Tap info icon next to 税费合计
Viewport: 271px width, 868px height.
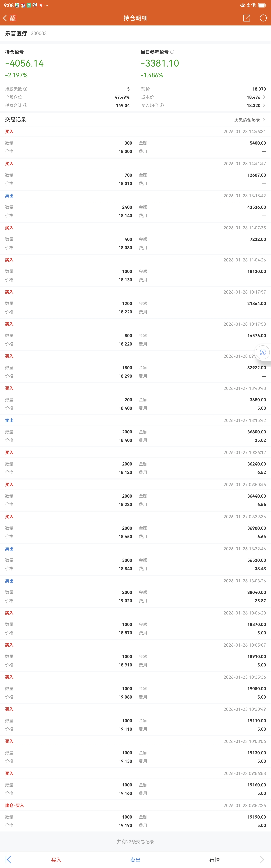coord(26,105)
